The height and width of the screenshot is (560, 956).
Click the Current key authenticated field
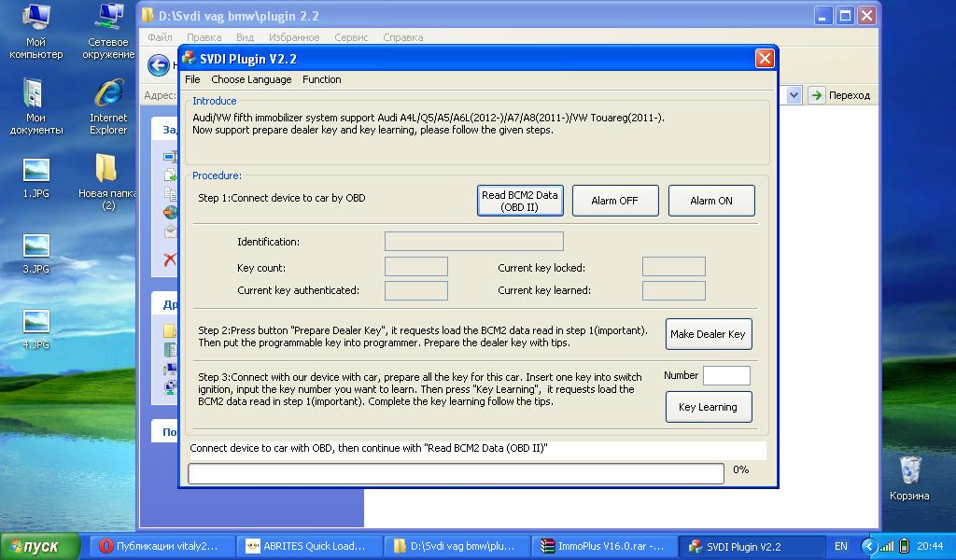click(x=415, y=290)
